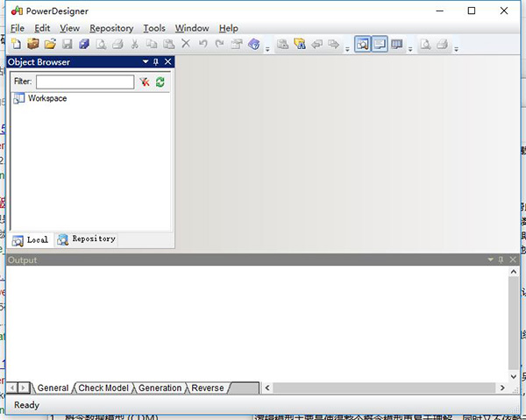Close the Object Browser panel

tap(167, 61)
